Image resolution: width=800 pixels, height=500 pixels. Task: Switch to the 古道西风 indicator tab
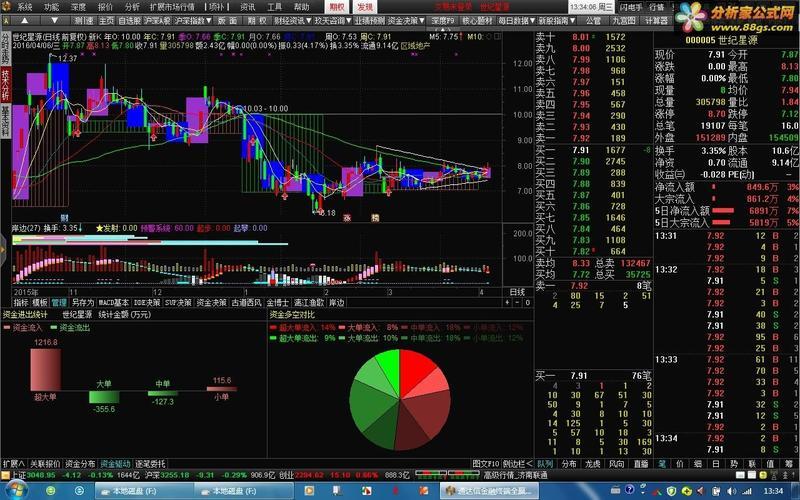tap(246, 303)
